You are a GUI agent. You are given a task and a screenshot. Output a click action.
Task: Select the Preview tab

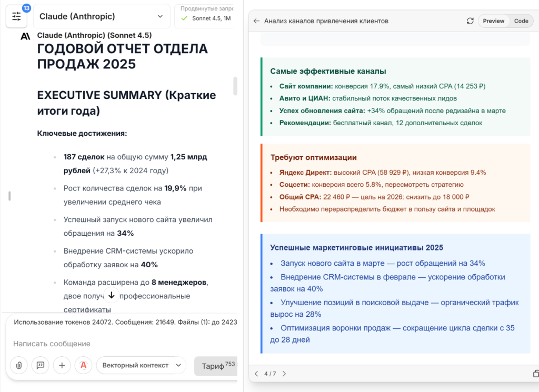click(493, 21)
